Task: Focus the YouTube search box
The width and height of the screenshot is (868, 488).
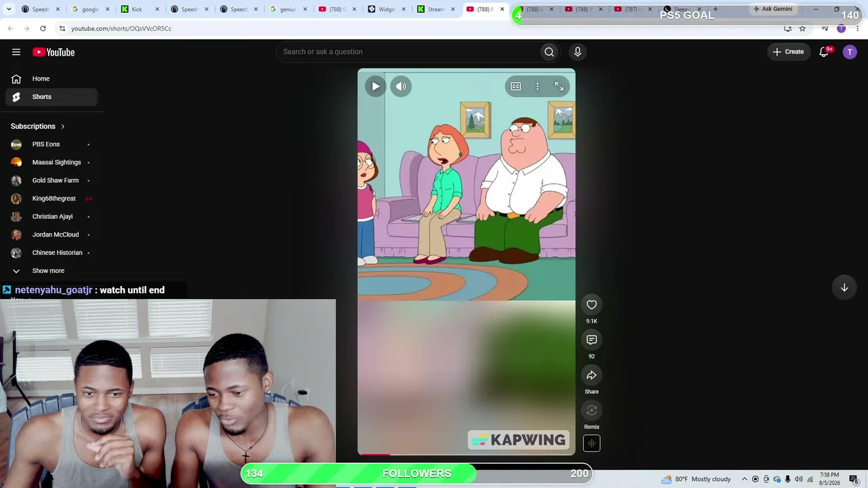Action: pyautogui.click(x=408, y=52)
